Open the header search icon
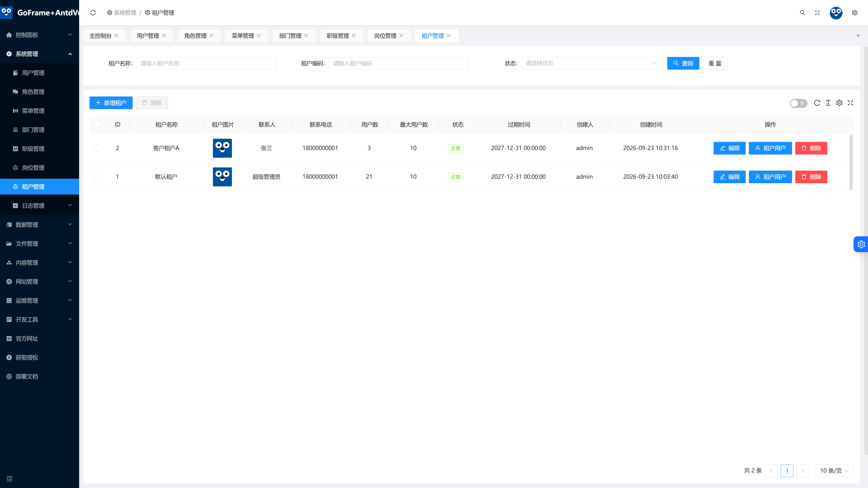The width and height of the screenshot is (868, 488). coord(802,13)
